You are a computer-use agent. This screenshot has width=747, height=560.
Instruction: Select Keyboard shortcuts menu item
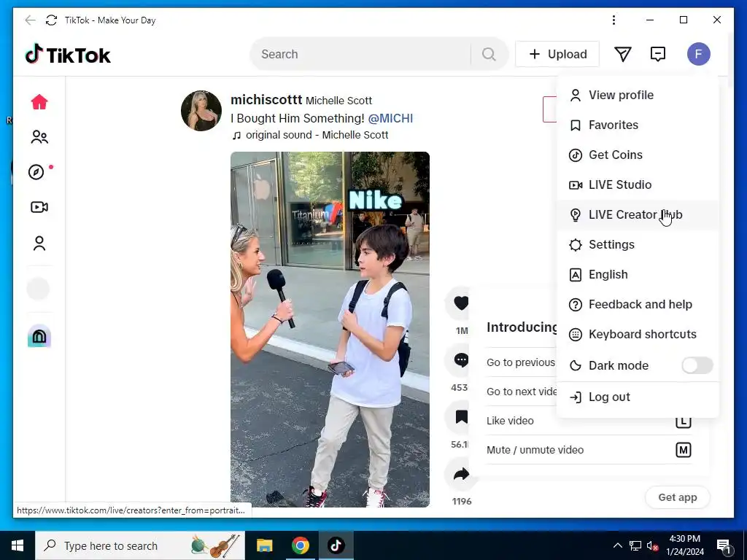[x=638, y=334]
